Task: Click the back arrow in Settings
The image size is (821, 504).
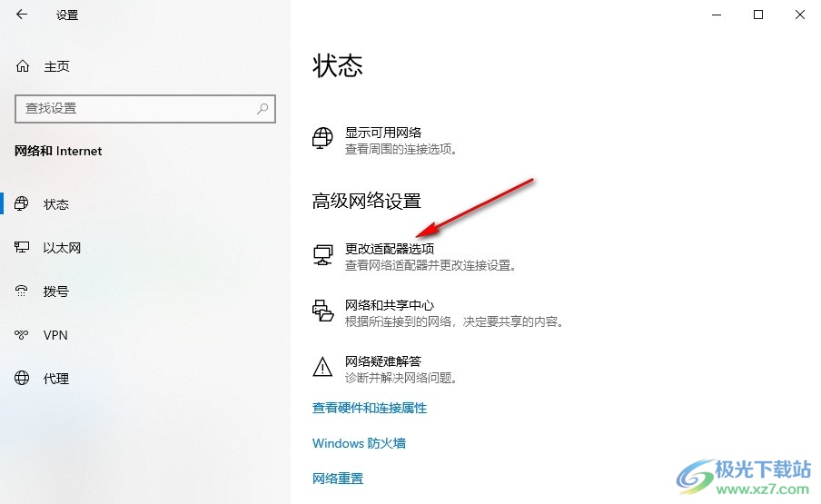Action: (22, 15)
